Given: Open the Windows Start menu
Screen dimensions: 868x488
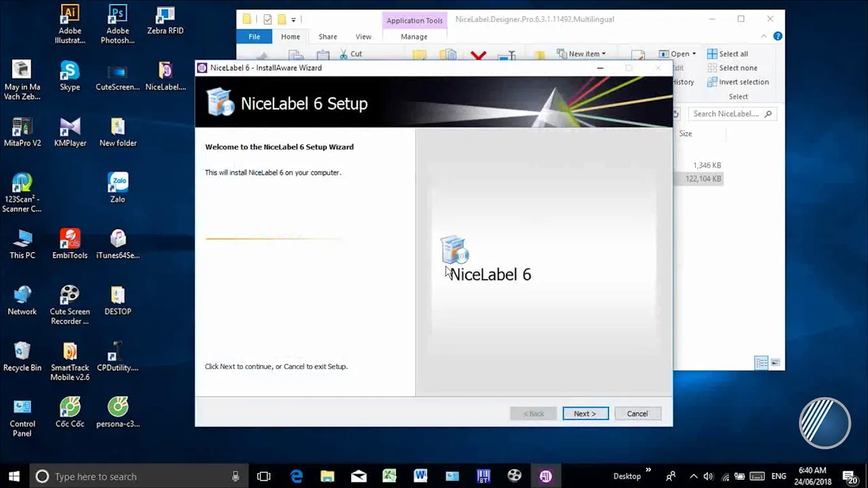Looking at the screenshot, I should [x=14, y=476].
